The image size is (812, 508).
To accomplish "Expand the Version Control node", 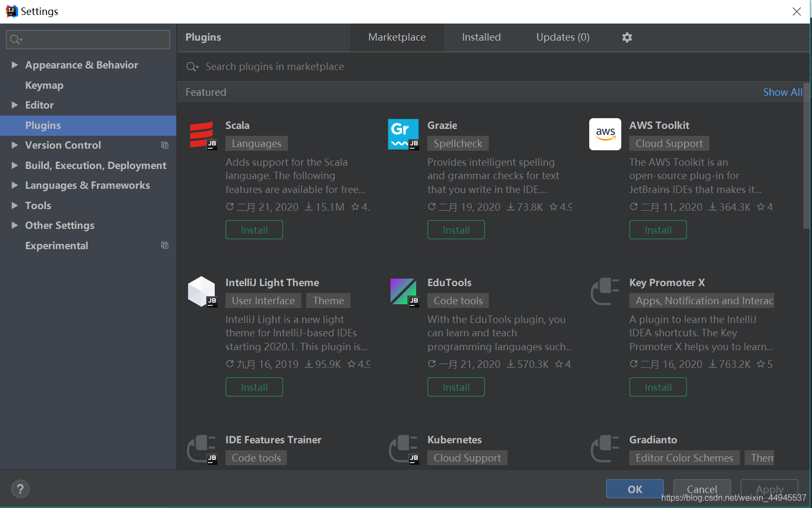I will coord(15,145).
